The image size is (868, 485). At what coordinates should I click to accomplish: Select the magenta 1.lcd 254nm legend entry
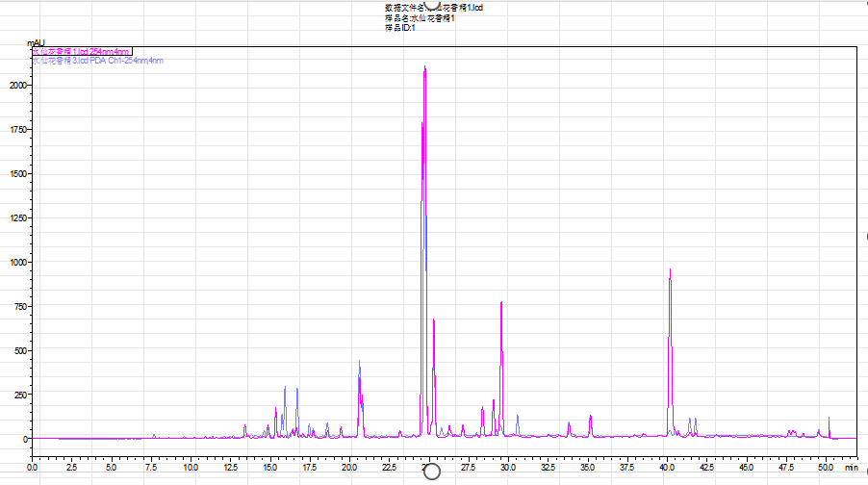[x=81, y=52]
